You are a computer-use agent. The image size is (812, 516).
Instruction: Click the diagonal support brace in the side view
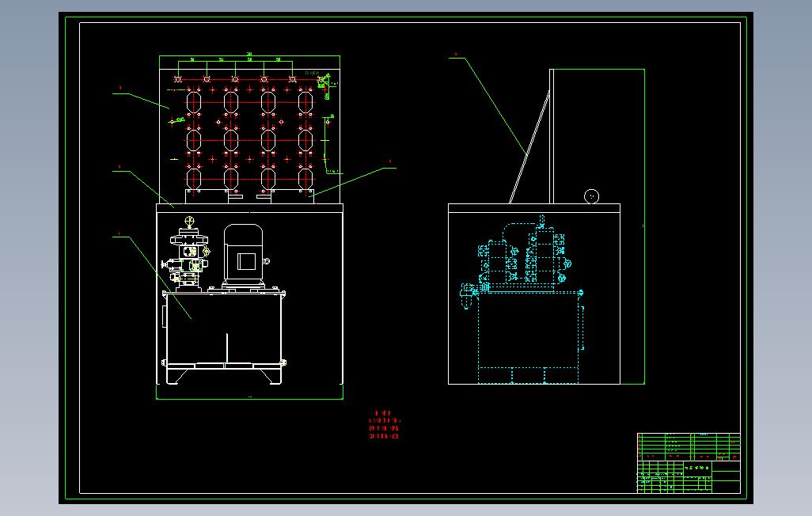[529, 147]
